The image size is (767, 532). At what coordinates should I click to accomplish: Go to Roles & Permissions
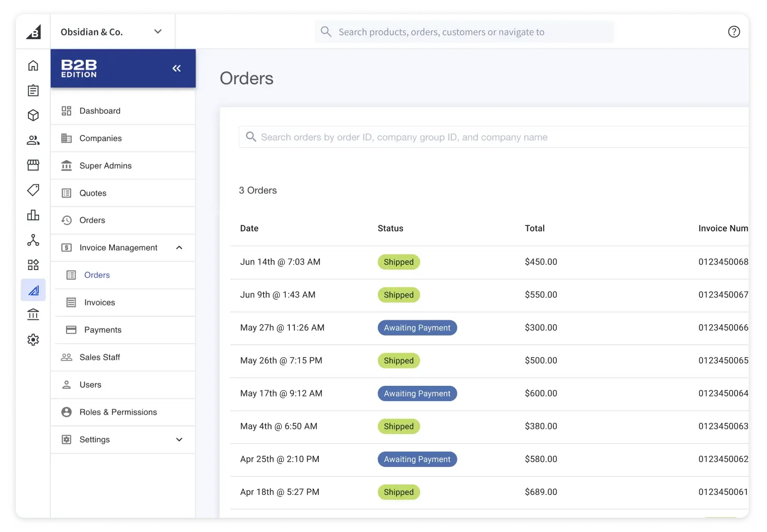click(x=118, y=412)
